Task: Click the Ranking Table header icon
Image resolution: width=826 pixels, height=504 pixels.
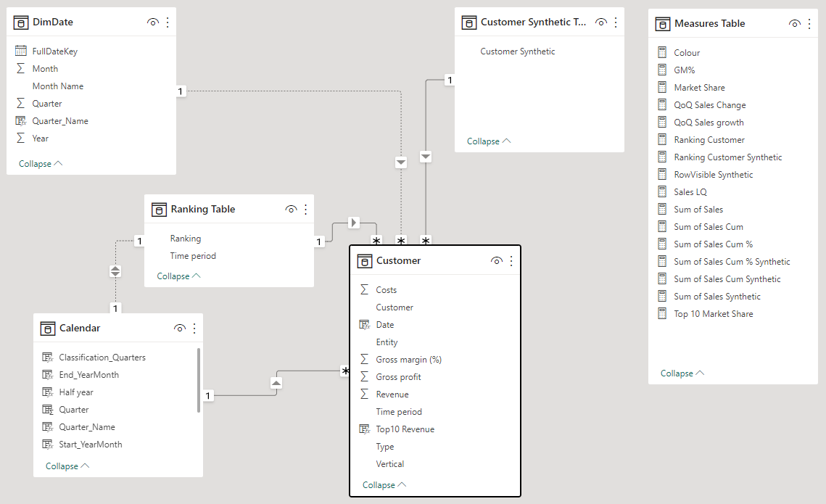Action: click(159, 210)
